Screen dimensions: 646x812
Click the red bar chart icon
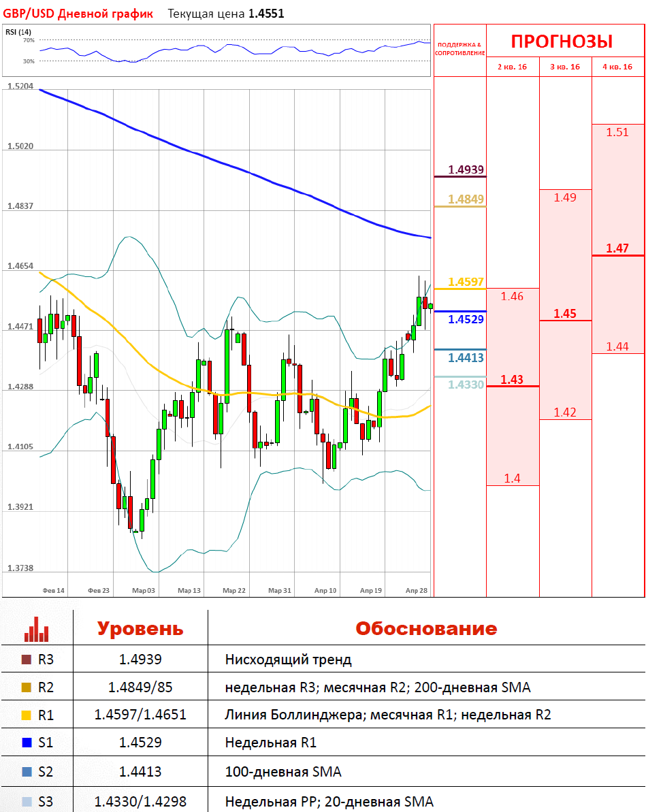36,629
